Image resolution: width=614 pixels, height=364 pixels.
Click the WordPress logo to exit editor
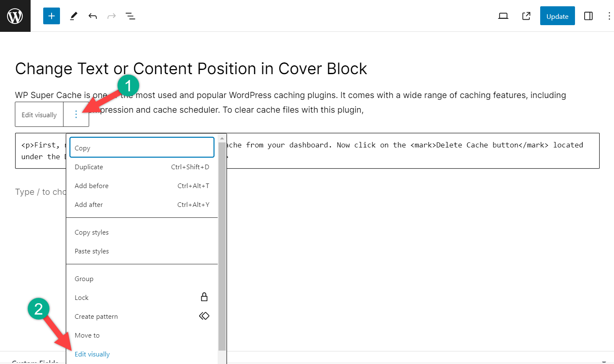[x=15, y=16]
